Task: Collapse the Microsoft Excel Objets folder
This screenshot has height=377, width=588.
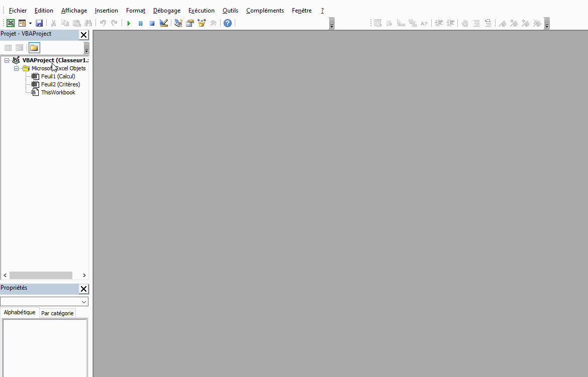Action: tap(16, 68)
